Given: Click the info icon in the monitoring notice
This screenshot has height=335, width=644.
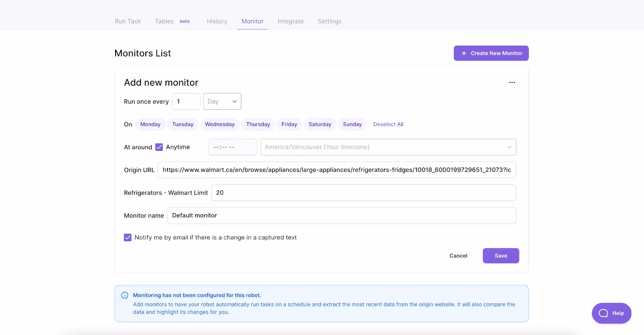Looking at the screenshot, I should click(x=125, y=295).
